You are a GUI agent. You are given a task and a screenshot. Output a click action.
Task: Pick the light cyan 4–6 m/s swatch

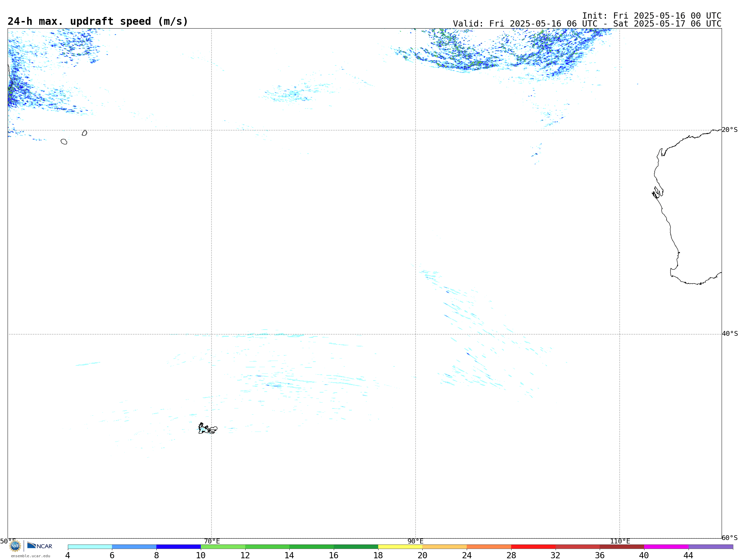coord(90,547)
